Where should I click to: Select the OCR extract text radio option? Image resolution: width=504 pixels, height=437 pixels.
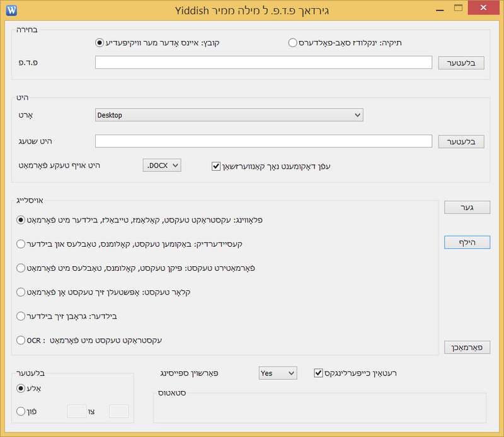point(21,340)
